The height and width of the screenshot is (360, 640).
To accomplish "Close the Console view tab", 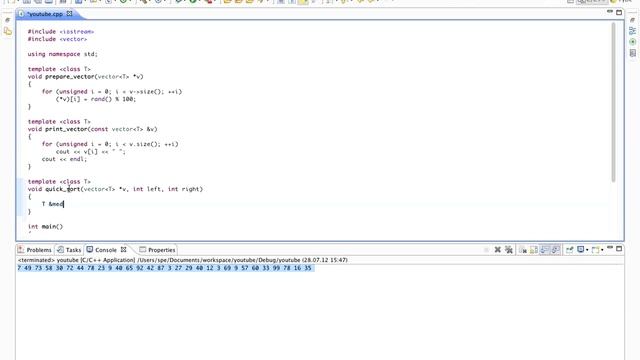I will [124, 249].
